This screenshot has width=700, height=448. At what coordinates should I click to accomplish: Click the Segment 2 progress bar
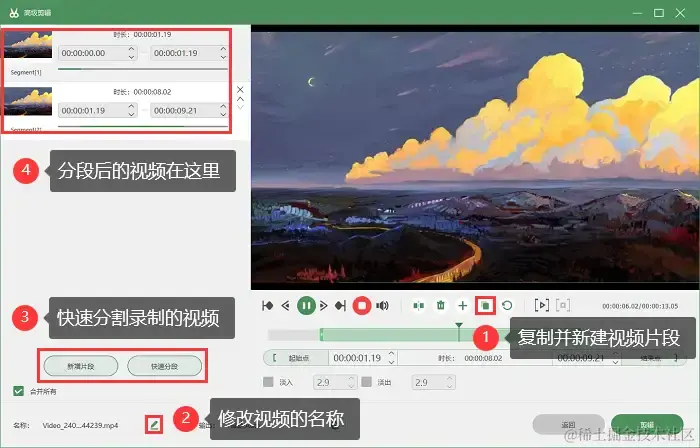pos(143,126)
